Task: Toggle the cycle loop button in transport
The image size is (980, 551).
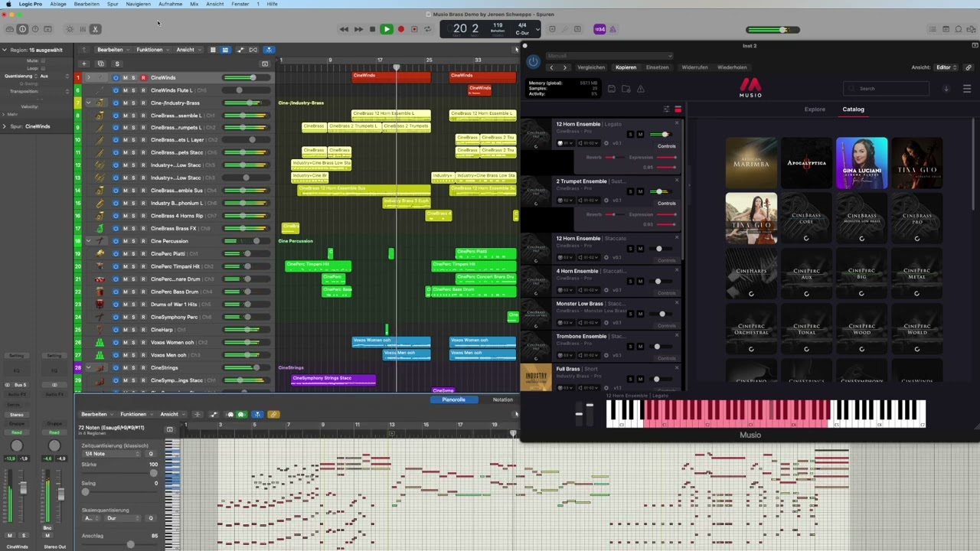Action: tap(427, 29)
